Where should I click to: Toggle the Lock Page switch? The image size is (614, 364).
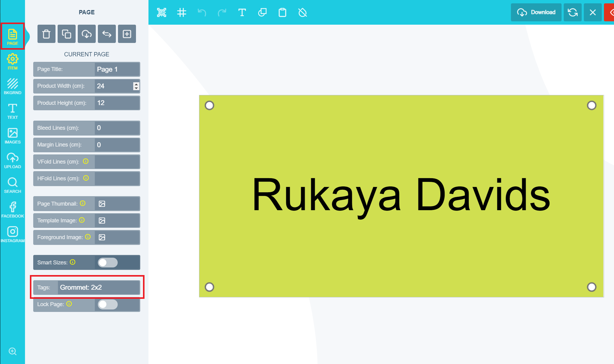108,304
